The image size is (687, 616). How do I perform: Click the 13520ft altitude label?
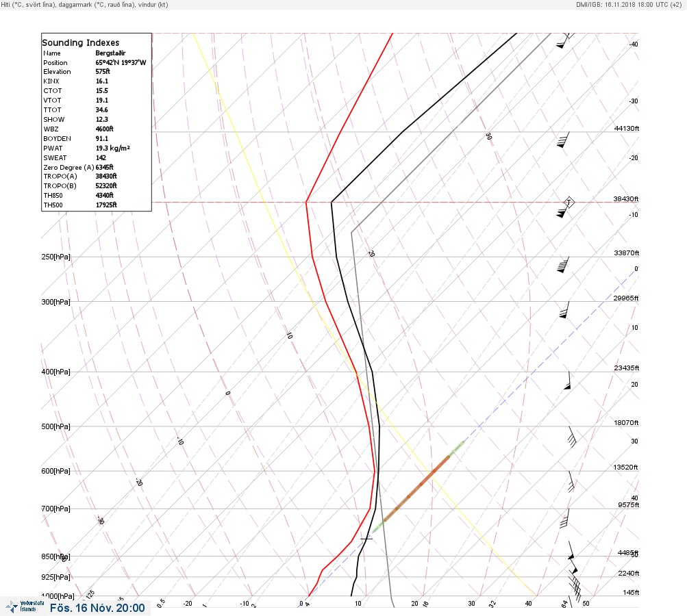point(625,467)
